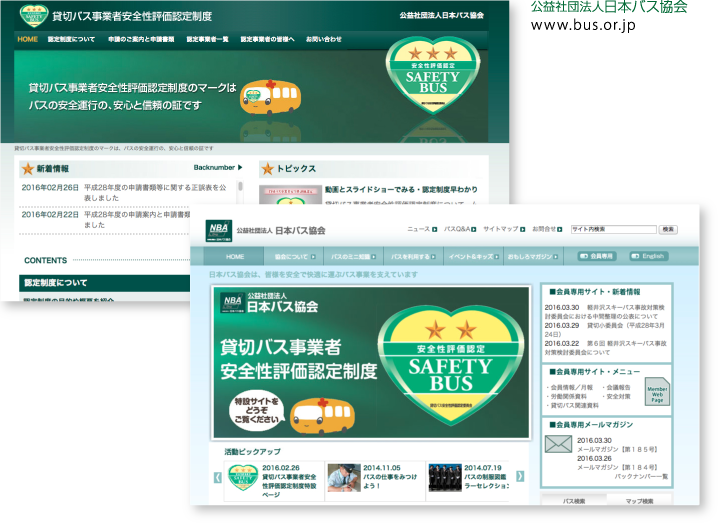Viewport: 720px width, 525px height.
Task: Click the envelope mail magazine icon
Action: 558,445
